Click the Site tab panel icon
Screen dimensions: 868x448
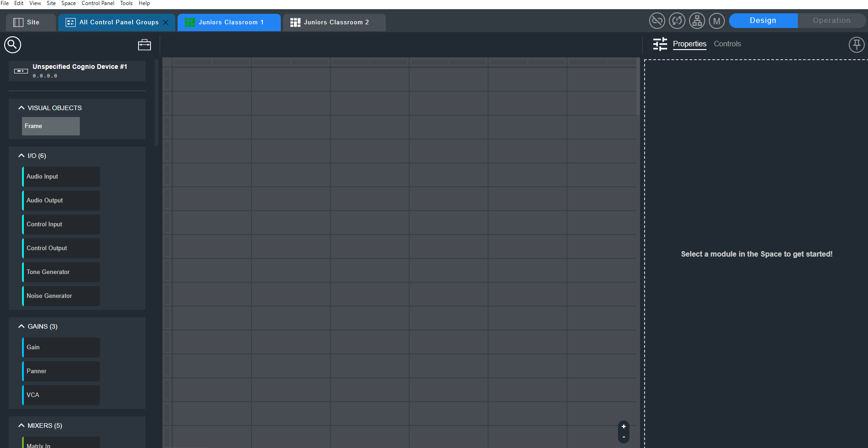point(18,22)
